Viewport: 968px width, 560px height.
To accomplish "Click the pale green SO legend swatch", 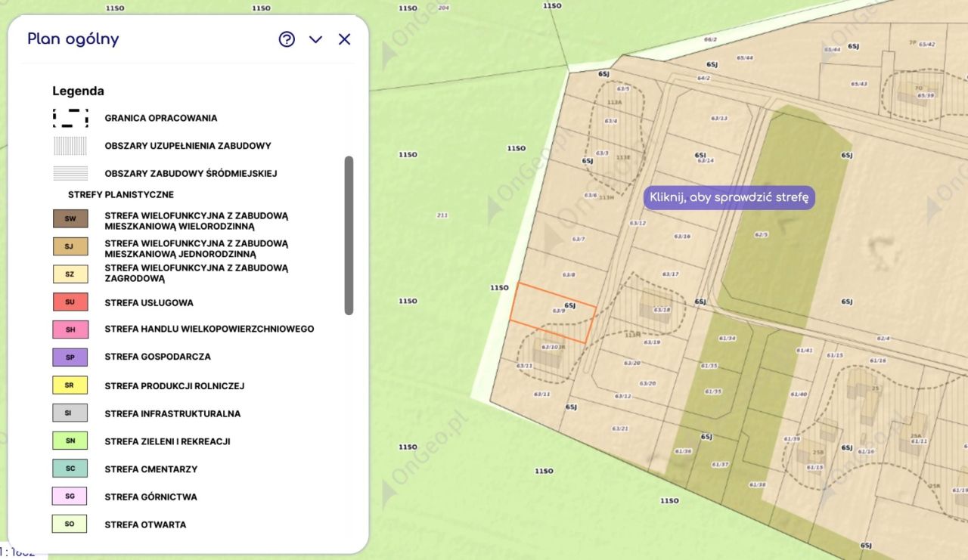I will (x=70, y=524).
